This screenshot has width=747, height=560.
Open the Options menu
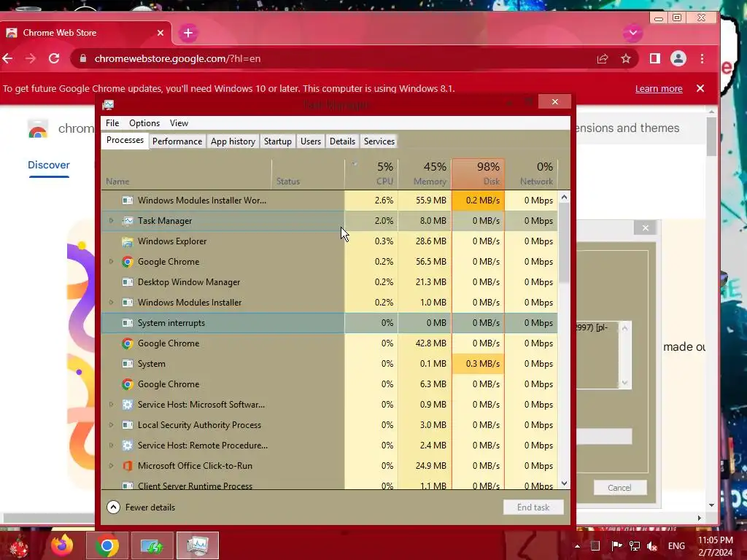pyautogui.click(x=144, y=122)
